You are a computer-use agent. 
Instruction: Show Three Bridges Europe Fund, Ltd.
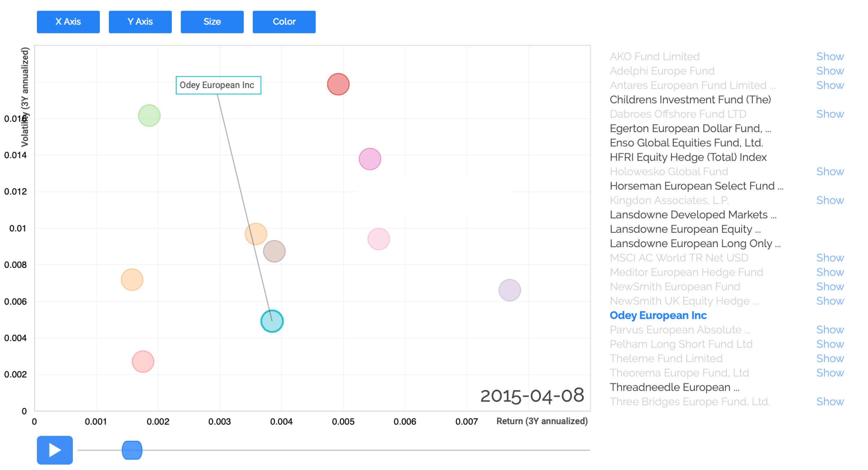tap(830, 402)
